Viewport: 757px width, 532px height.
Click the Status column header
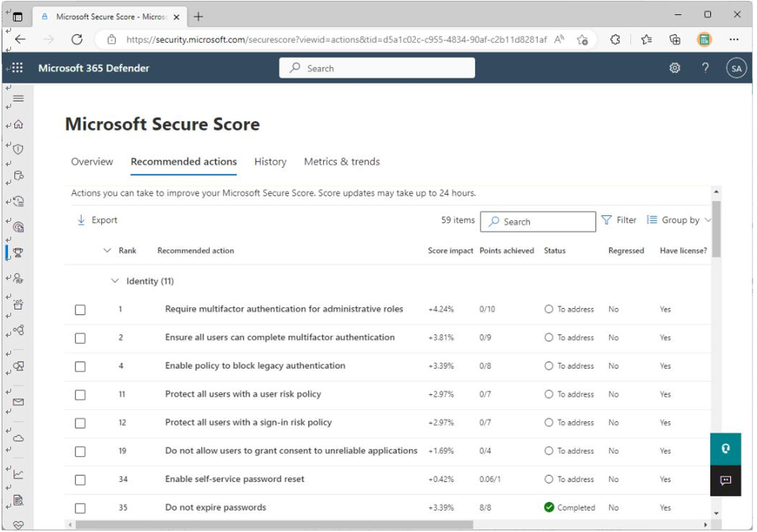click(x=555, y=250)
